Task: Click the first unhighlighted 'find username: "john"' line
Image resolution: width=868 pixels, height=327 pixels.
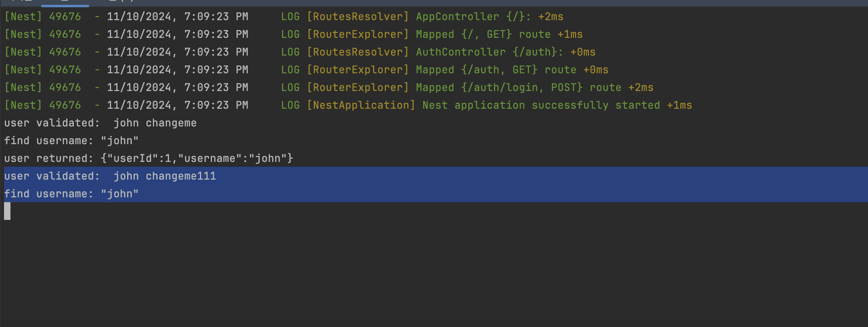Action: pyautogui.click(x=72, y=141)
